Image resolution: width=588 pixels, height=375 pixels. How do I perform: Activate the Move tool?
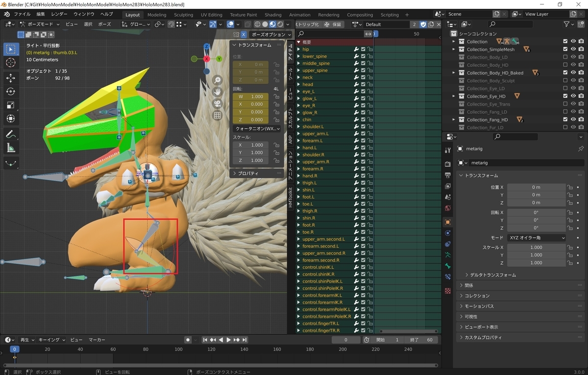coord(11,77)
